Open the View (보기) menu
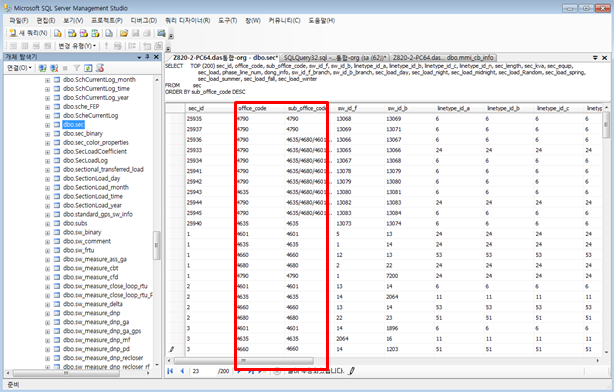 [73, 20]
